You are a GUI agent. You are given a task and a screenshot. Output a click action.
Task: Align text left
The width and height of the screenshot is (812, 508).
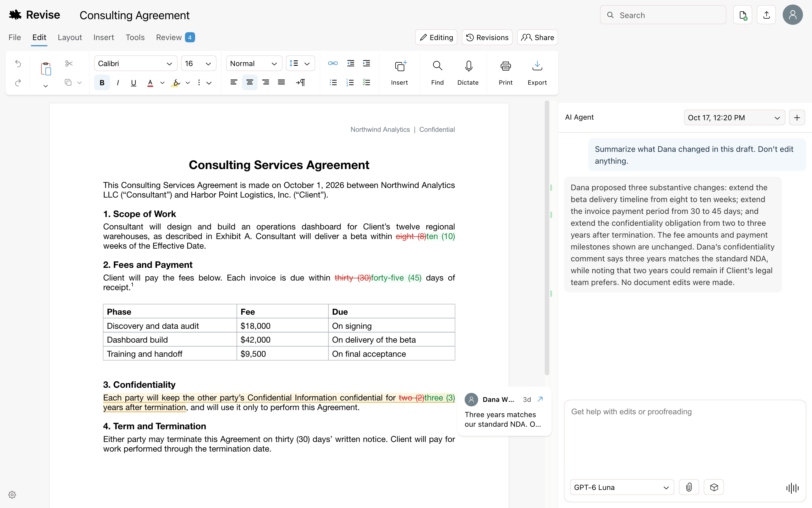(234, 82)
